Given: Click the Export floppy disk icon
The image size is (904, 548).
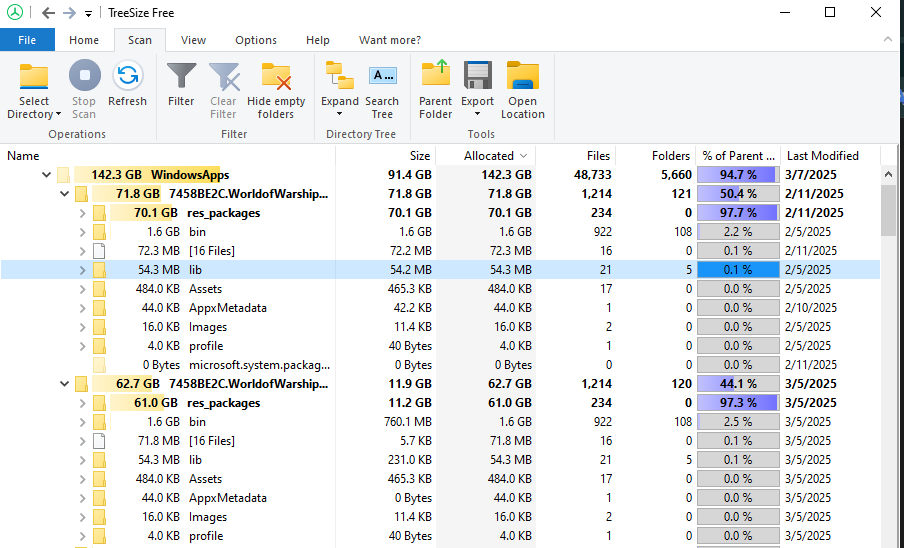Looking at the screenshot, I should (478, 75).
